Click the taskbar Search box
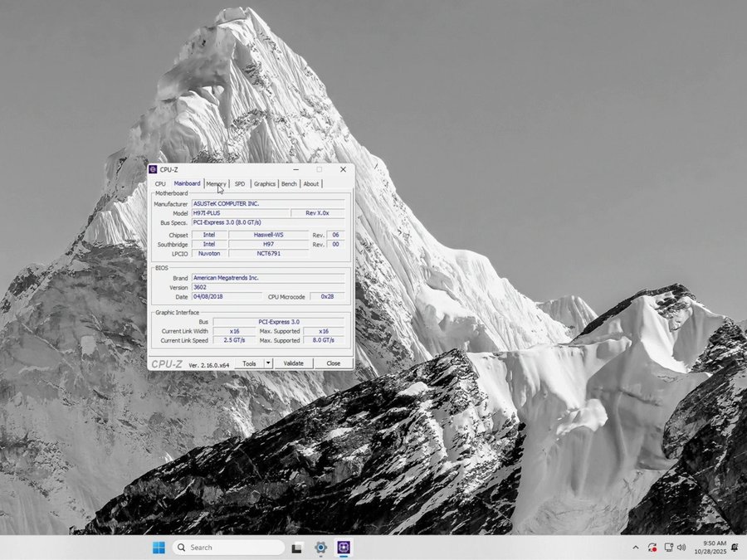The image size is (747, 560). 228,548
